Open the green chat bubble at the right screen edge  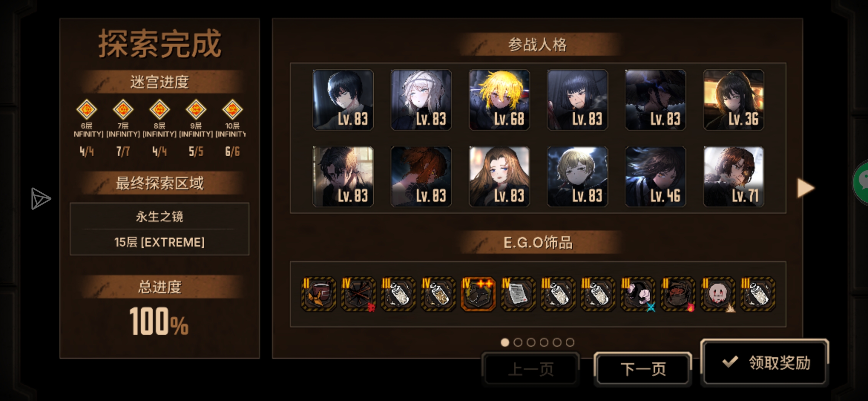click(x=861, y=182)
